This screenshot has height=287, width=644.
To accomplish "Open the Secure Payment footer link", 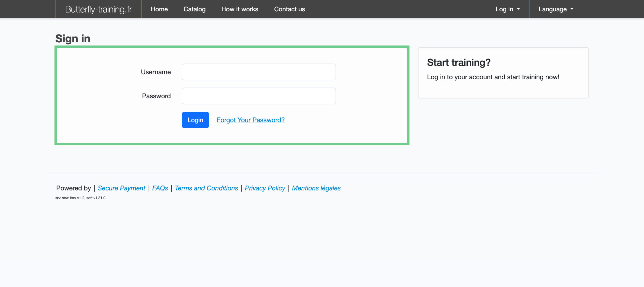I will pos(122,188).
